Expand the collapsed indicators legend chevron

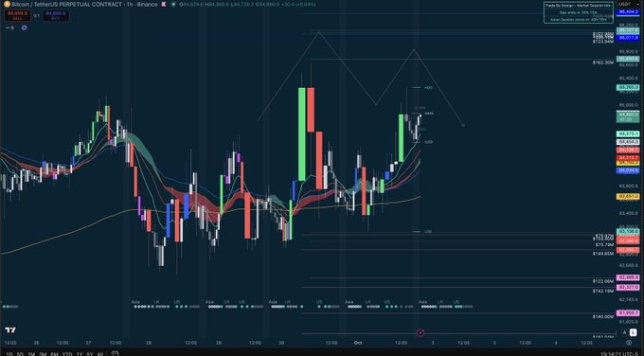click(x=8, y=27)
